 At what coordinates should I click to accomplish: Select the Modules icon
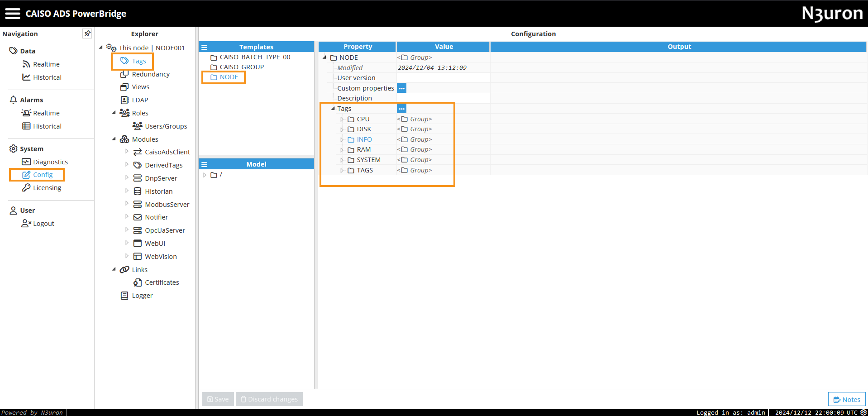click(124, 139)
